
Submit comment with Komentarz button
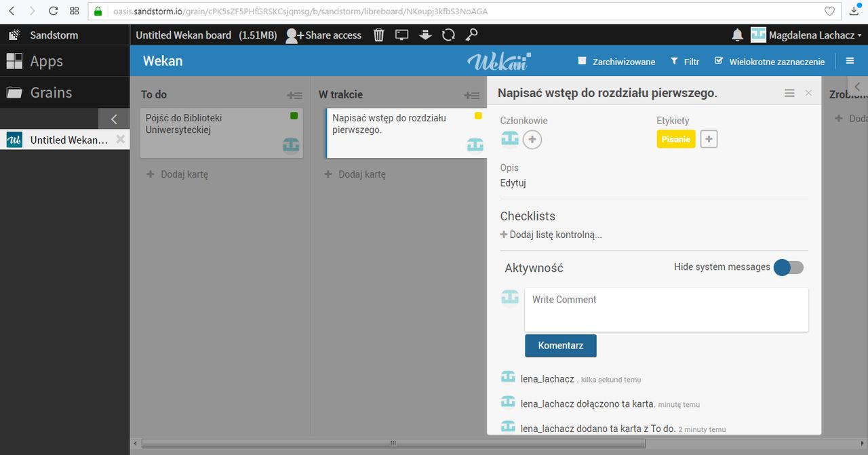click(x=561, y=345)
